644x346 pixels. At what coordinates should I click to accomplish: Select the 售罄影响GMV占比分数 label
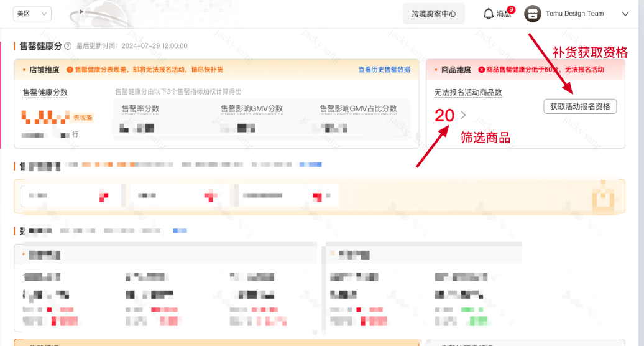(358, 108)
